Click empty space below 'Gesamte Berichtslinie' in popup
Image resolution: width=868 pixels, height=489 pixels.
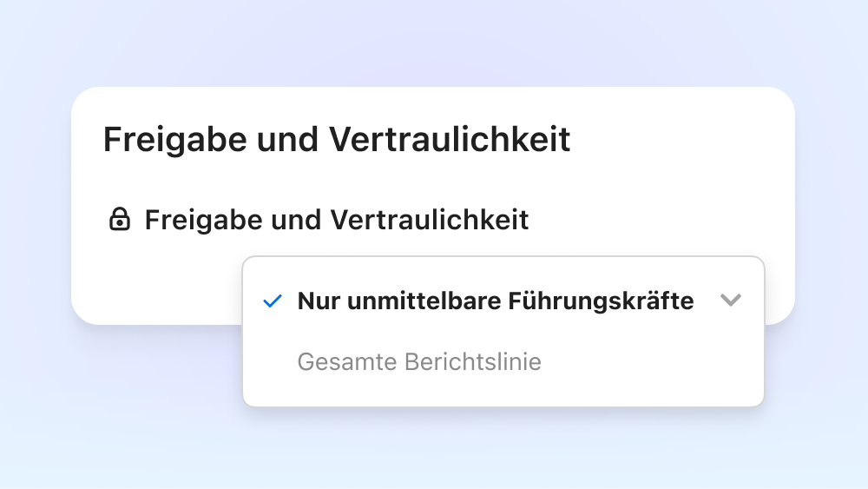[x=503, y=393]
